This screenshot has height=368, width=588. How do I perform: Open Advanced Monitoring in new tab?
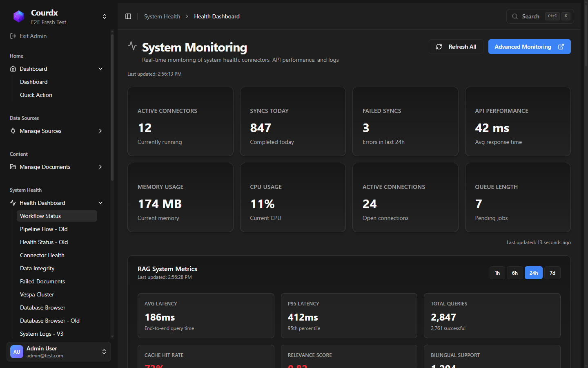click(529, 47)
